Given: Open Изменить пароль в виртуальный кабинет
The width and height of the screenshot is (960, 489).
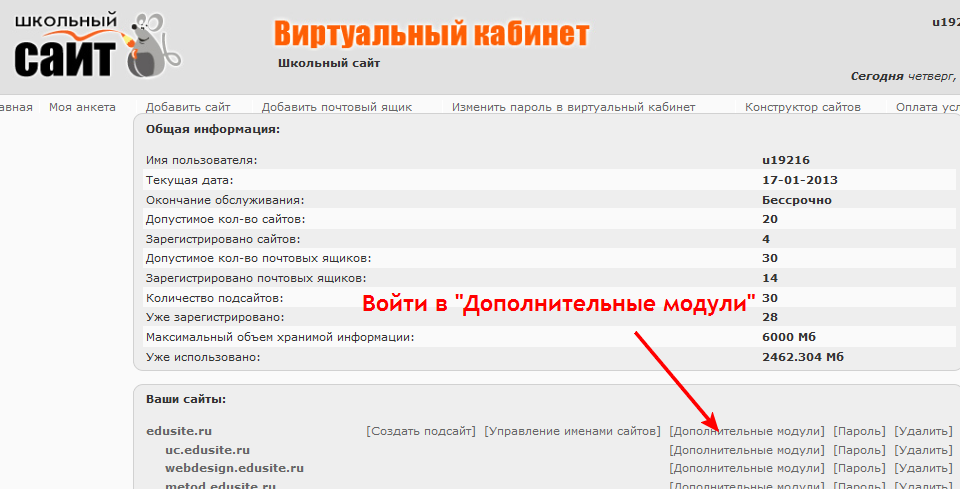Looking at the screenshot, I should (x=574, y=107).
